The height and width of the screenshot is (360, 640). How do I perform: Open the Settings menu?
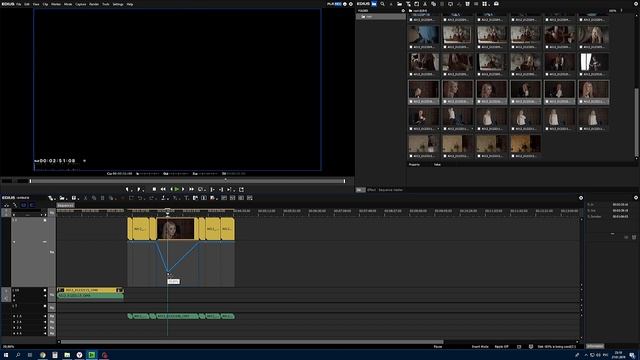pos(118,4)
